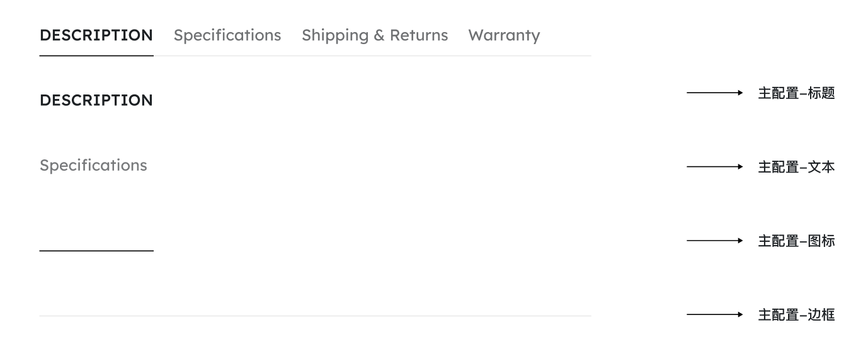
Task: Click the gray Specifications text sample below tabs
Action: pos(93,166)
